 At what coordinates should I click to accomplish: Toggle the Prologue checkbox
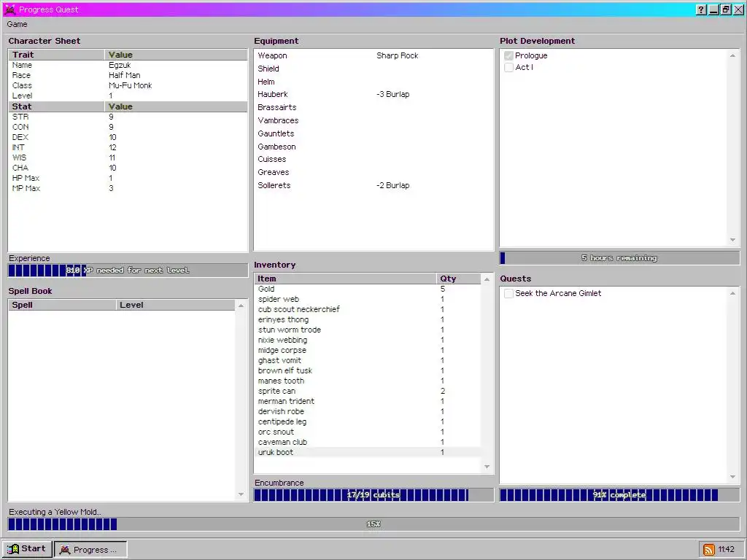point(508,55)
